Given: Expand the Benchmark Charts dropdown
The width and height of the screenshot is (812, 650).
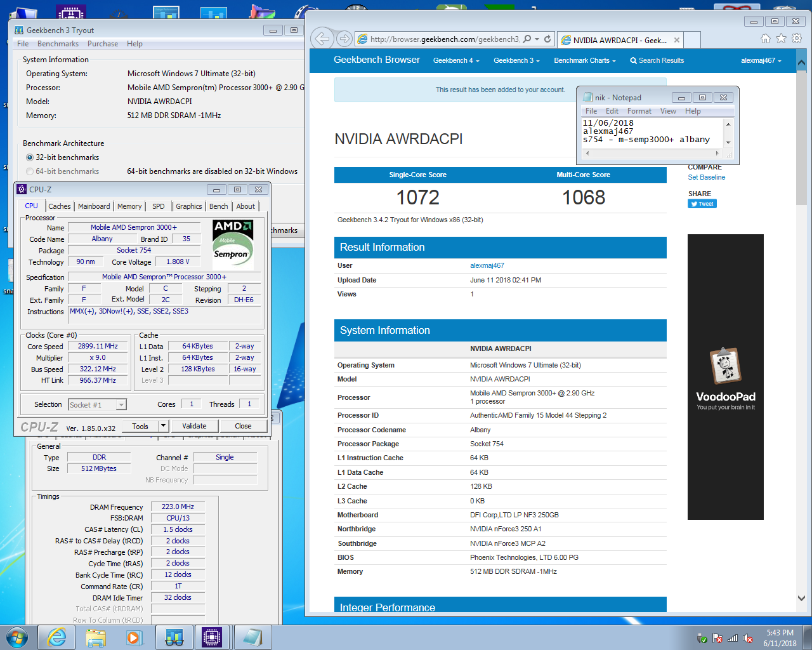Looking at the screenshot, I should point(585,60).
